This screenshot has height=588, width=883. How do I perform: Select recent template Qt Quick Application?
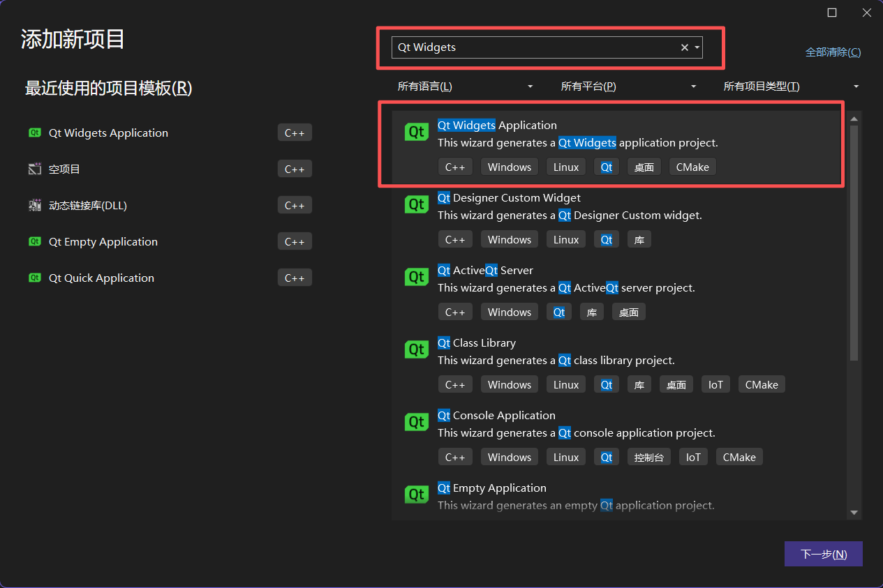click(x=170, y=278)
